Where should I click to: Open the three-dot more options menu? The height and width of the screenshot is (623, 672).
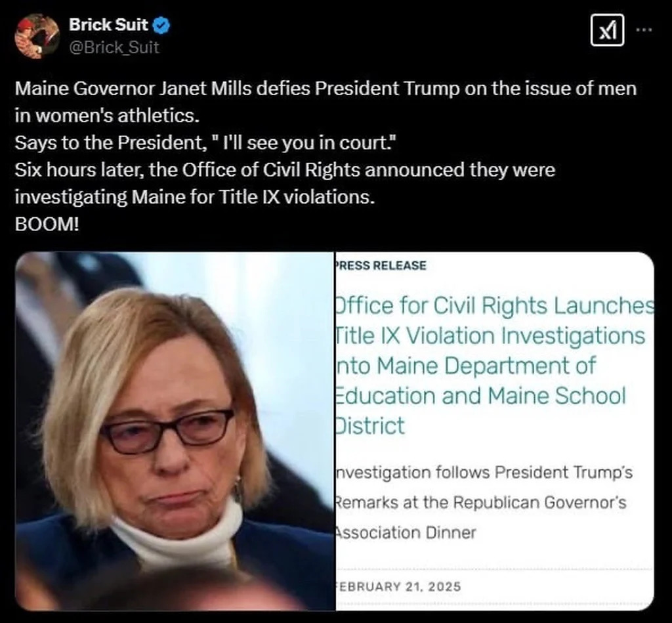pos(644,30)
